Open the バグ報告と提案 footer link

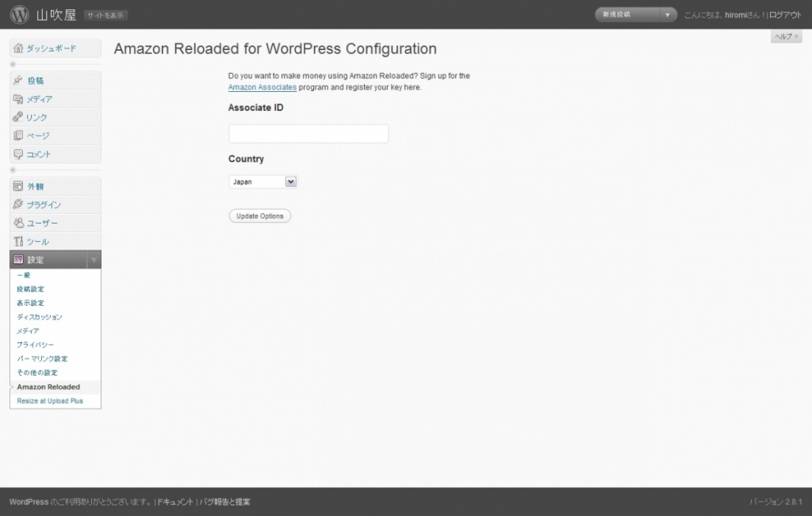(224, 502)
